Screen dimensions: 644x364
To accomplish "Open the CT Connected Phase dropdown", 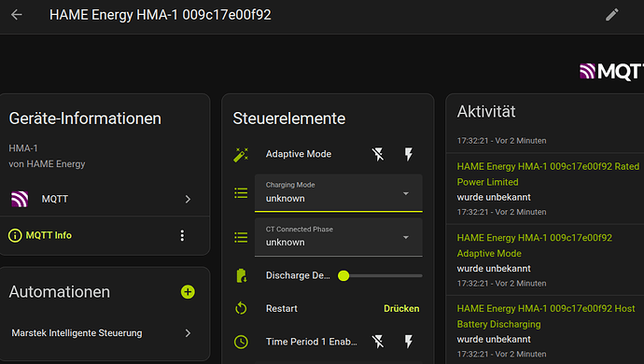I will point(339,237).
